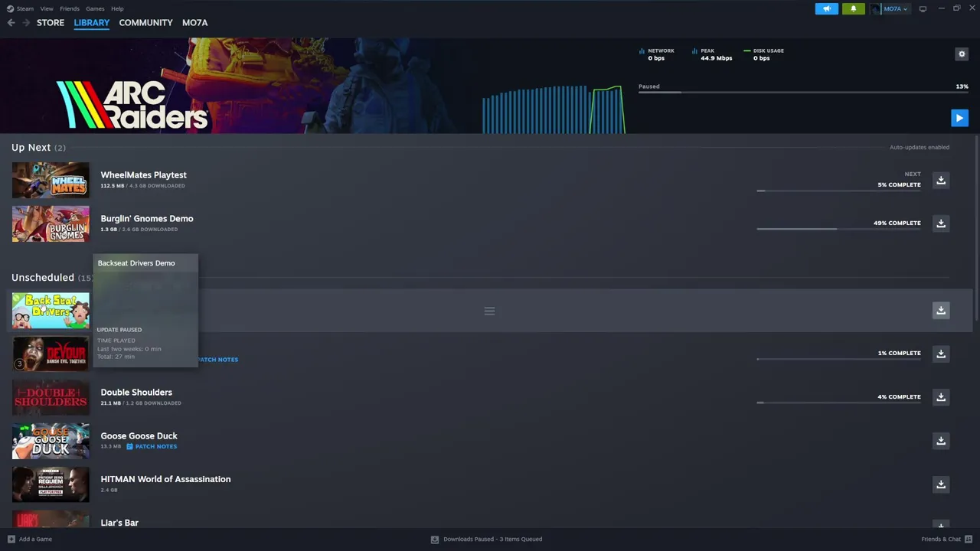Open the Friends menu
Screen dimensions: 980x551
(x=70, y=8)
